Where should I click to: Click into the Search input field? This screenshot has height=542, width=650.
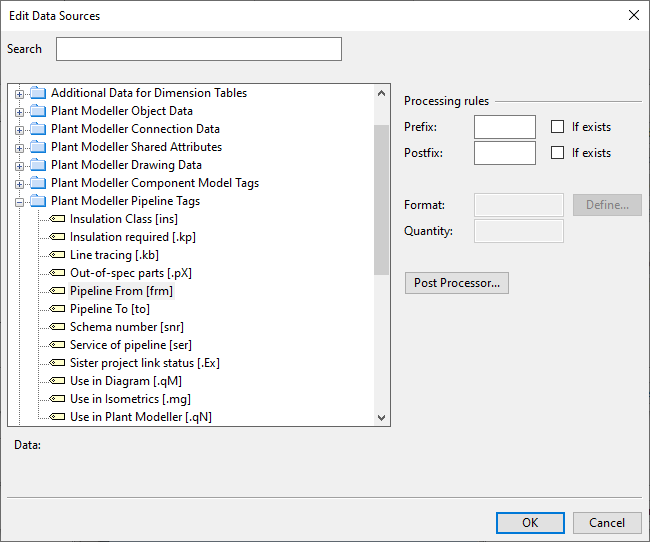coord(198,49)
